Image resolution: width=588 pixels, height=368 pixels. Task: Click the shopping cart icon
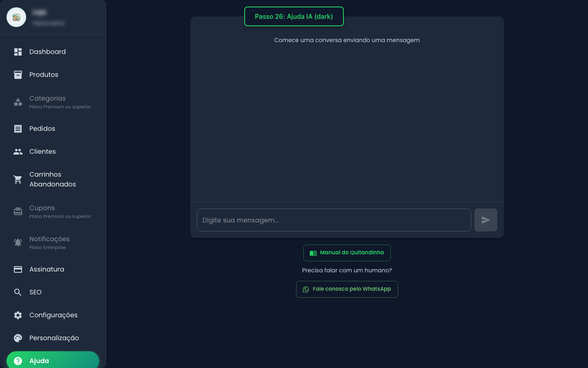coord(18,180)
